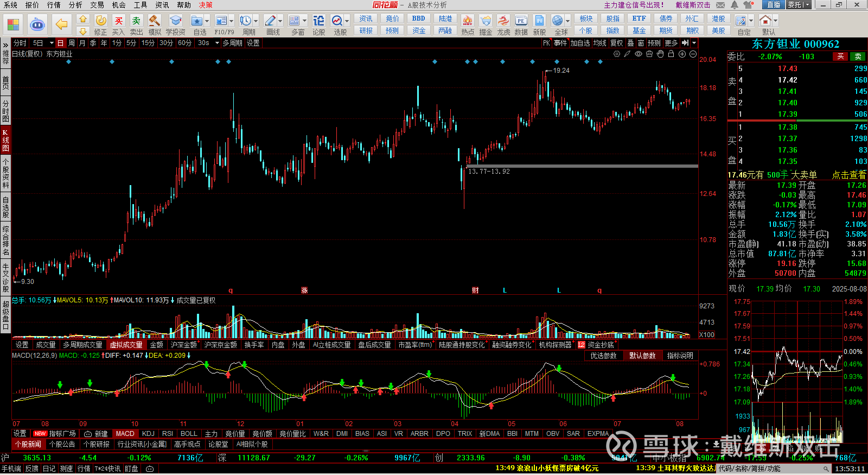
Task: Open the 论股 discussion icon
Action: 319,21
